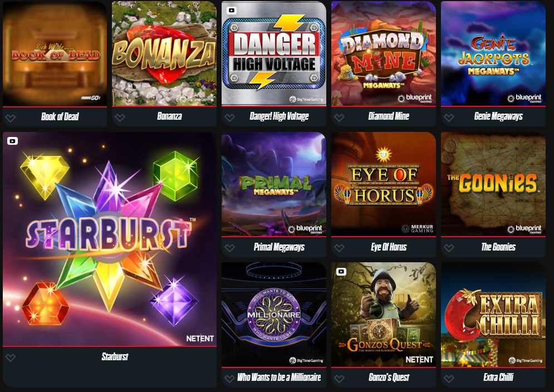Favorite Primal Megaways via heart icon
The image size is (554, 392).
coord(229,248)
